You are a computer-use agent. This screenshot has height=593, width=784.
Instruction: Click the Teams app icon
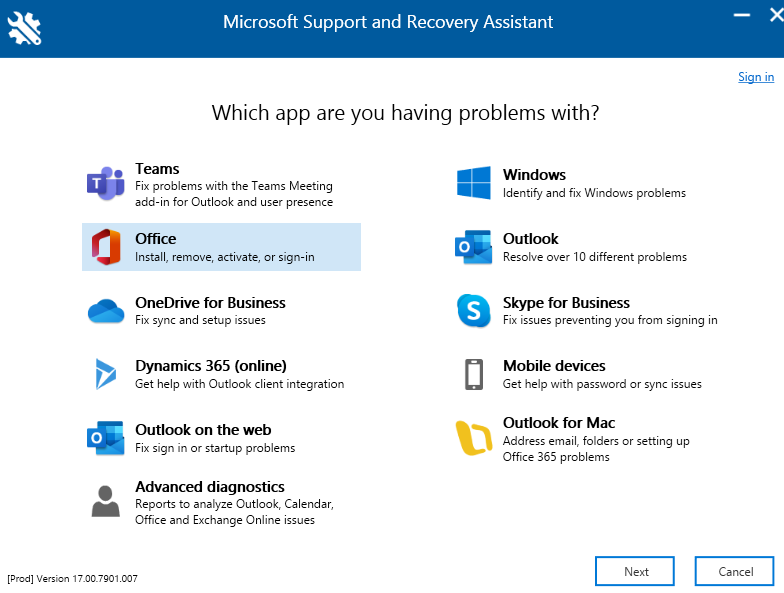tap(106, 184)
